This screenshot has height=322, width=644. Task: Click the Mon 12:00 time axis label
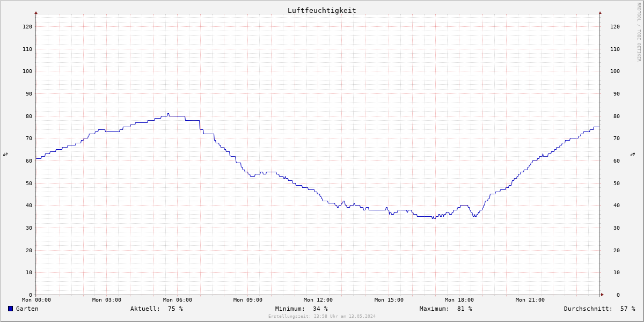coord(318,300)
